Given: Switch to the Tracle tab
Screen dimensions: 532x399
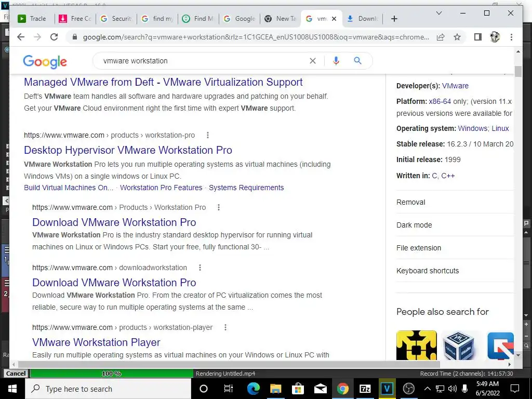Looking at the screenshot, I should pyautogui.click(x=33, y=19).
